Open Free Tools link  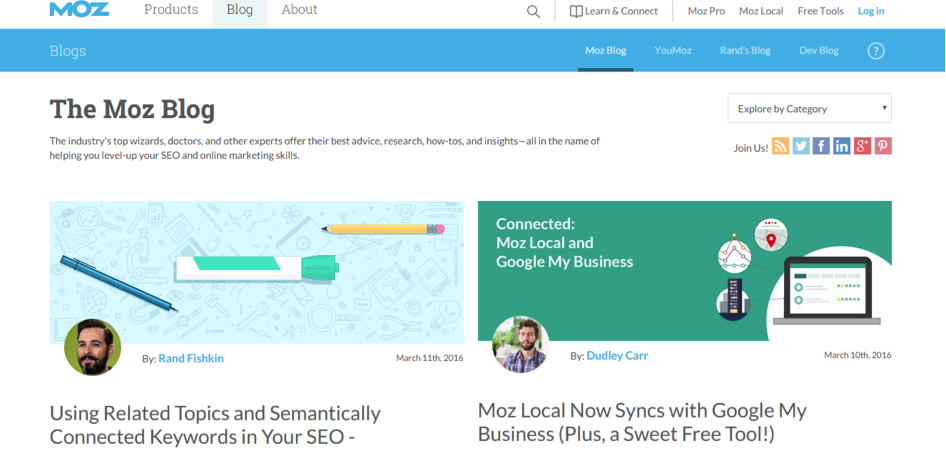tap(821, 11)
